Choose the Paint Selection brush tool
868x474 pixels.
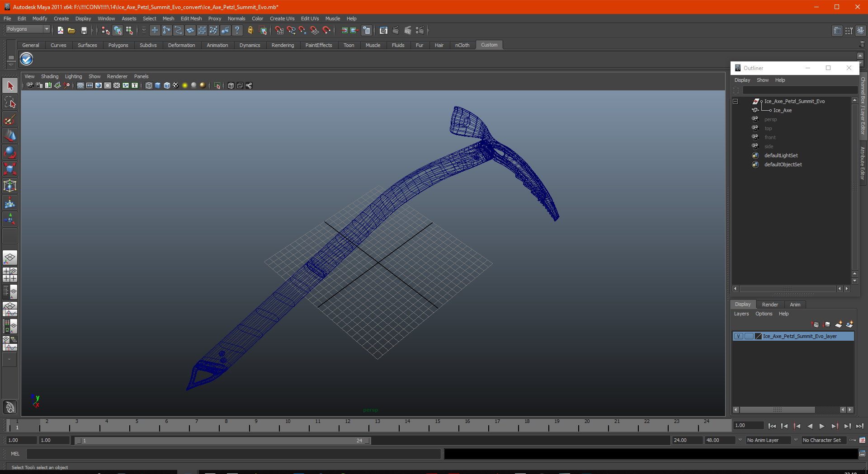click(10, 119)
